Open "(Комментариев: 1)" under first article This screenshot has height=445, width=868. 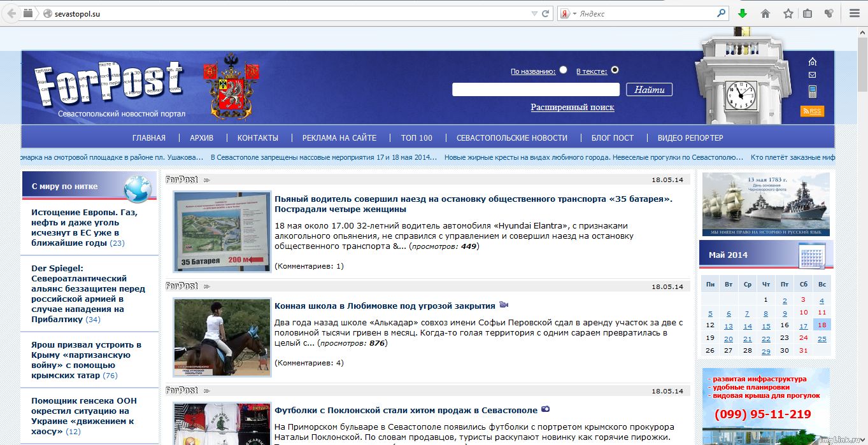309,266
